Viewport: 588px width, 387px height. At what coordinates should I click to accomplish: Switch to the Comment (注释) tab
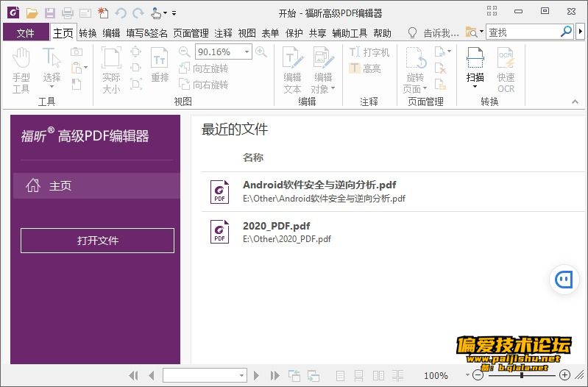224,33
